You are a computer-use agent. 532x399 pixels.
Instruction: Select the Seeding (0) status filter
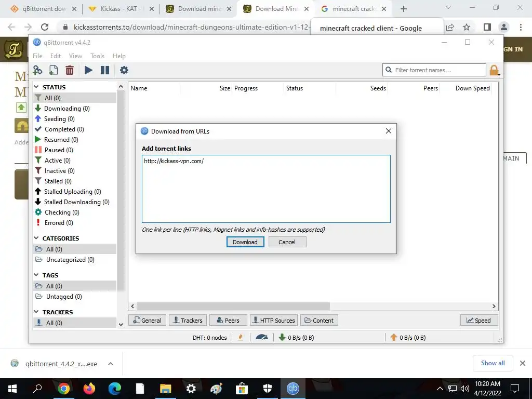click(59, 119)
